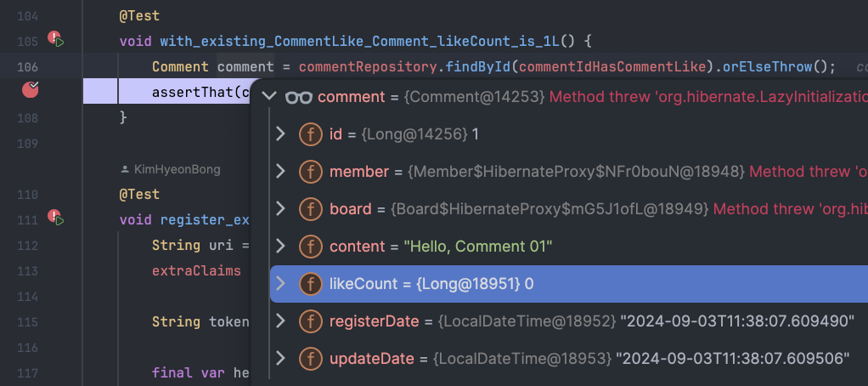868x386 pixels.
Task: Collapse the comment variable node
Action: click(x=269, y=96)
